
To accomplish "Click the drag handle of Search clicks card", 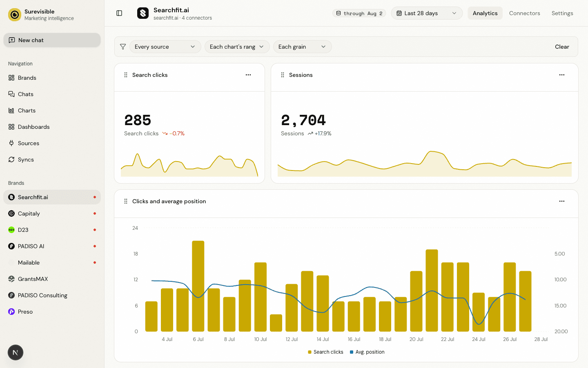I will 126,75.
